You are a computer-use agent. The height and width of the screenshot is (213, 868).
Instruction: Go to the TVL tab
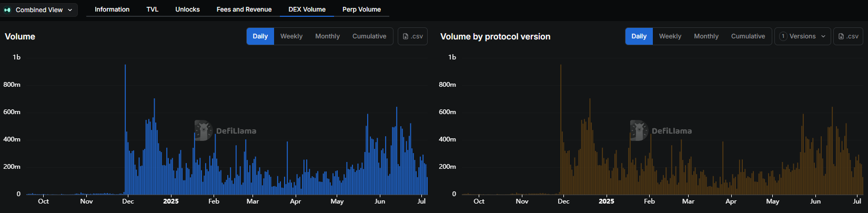(x=153, y=9)
